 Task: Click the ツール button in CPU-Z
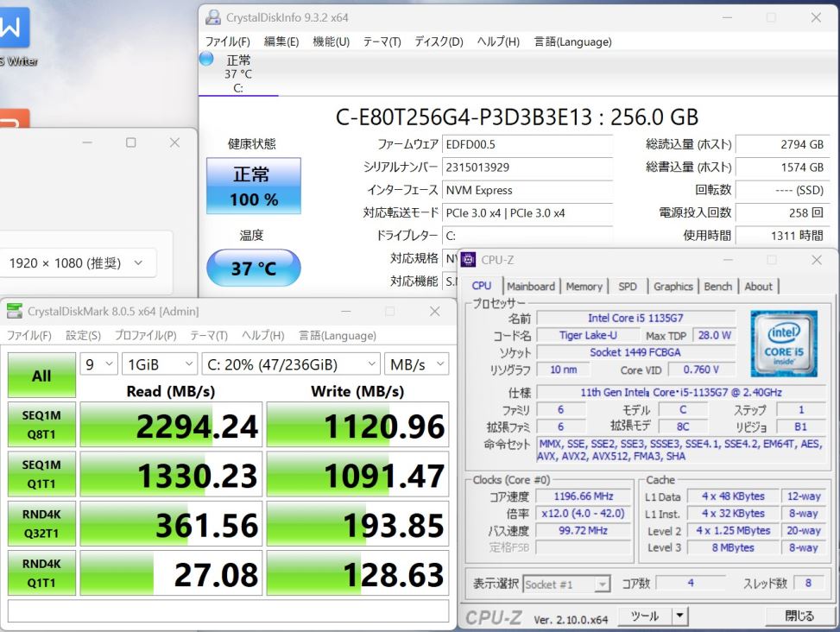coord(645,616)
